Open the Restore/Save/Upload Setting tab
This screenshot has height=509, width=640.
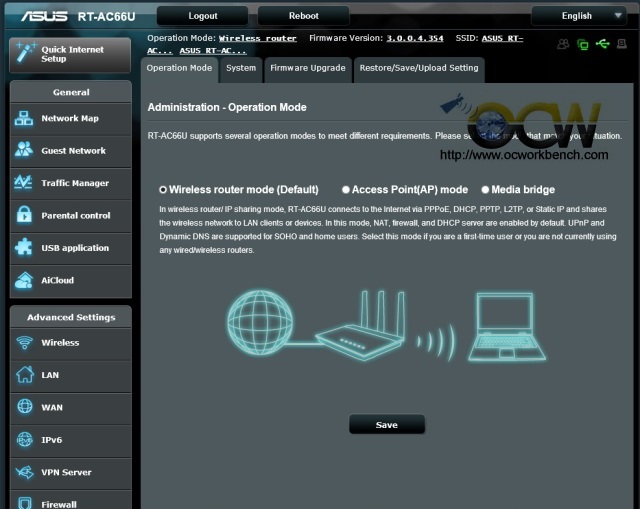click(x=419, y=69)
